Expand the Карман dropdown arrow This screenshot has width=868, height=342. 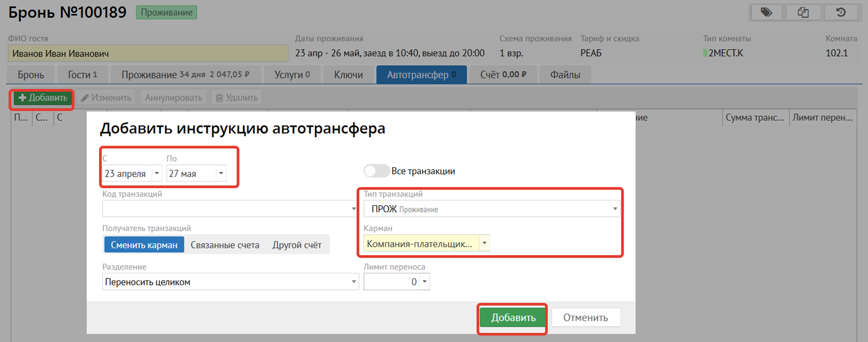484,243
